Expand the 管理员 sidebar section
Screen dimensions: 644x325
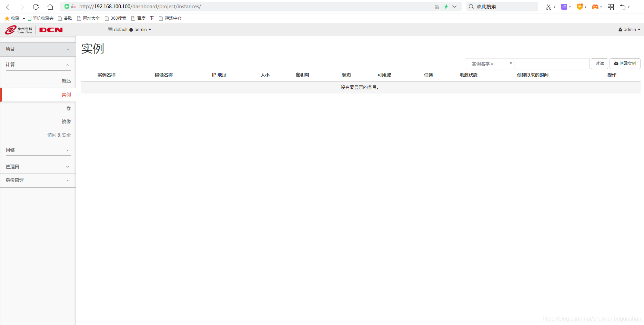click(x=38, y=167)
